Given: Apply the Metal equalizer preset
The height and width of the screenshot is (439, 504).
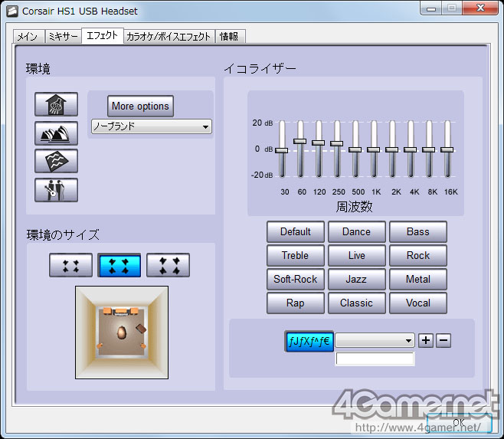Looking at the screenshot, I should pyautogui.click(x=418, y=279).
